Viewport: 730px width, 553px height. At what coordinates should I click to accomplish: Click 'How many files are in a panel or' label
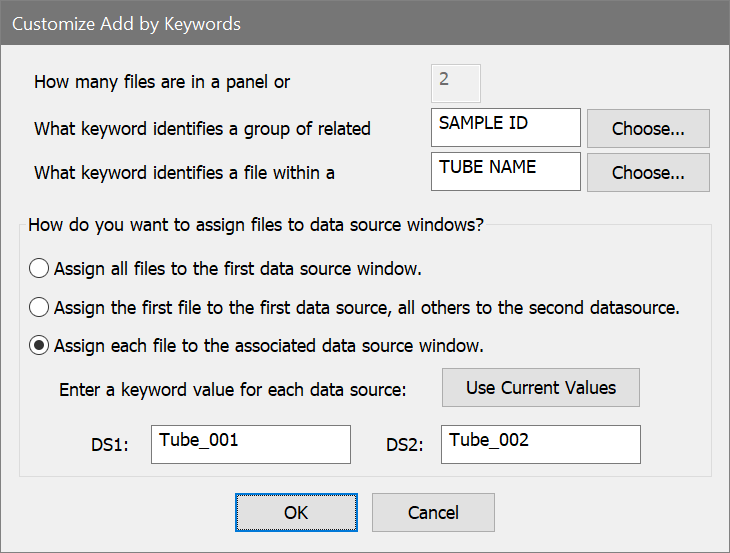point(162,82)
